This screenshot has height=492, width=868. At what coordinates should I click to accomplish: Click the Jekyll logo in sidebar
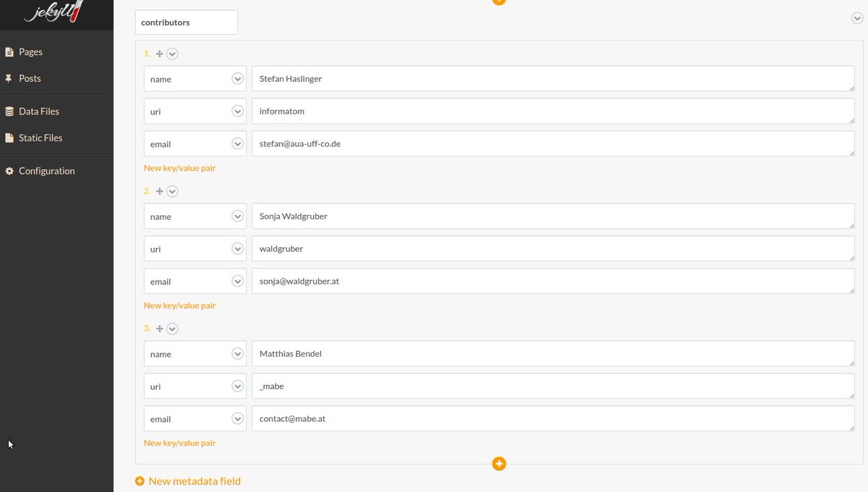coord(54,11)
